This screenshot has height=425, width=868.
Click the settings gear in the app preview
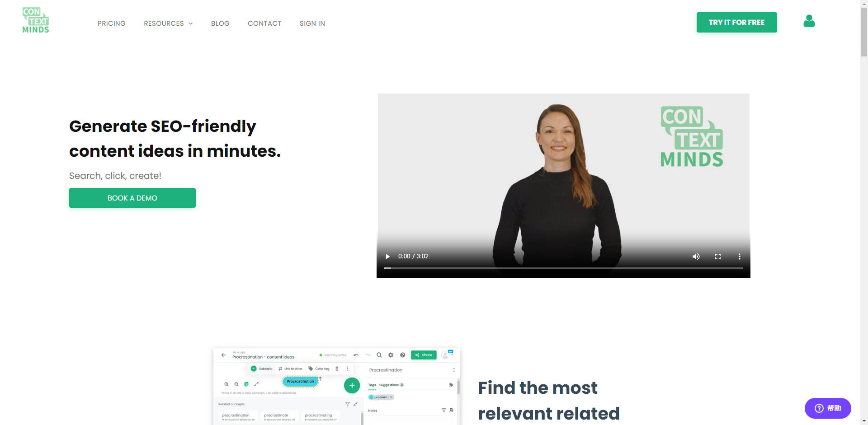pos(391,355)
